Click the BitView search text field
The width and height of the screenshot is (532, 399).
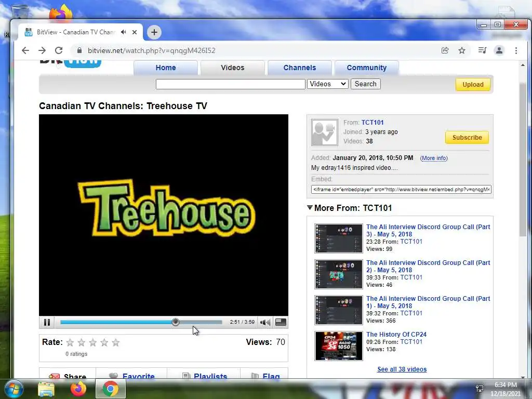230,84
